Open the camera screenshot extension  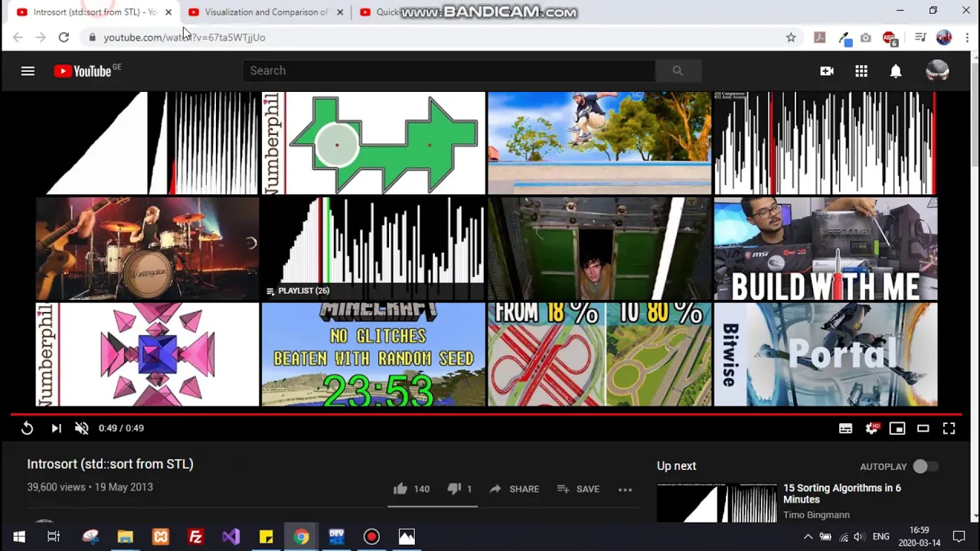(x=866, y=37)
